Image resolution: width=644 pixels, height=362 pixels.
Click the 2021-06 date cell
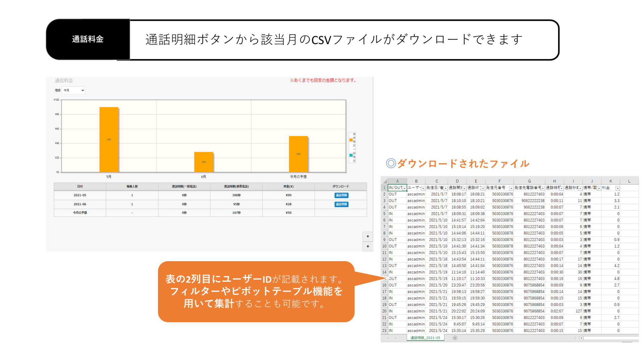80,204
